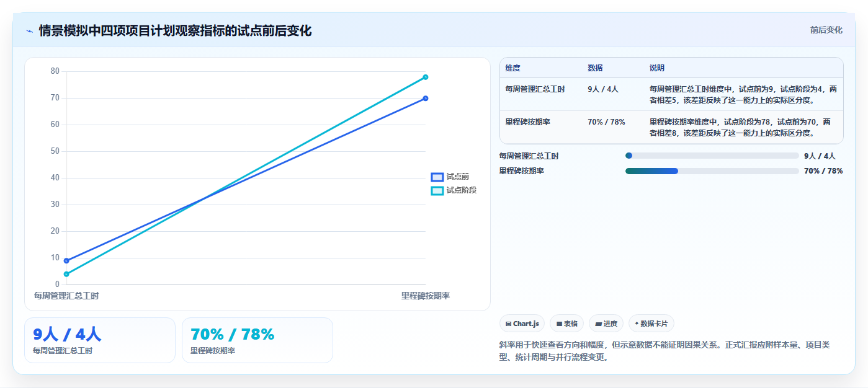
Task: Click the 9人 / 4人 data card
Action: point(100,340)
